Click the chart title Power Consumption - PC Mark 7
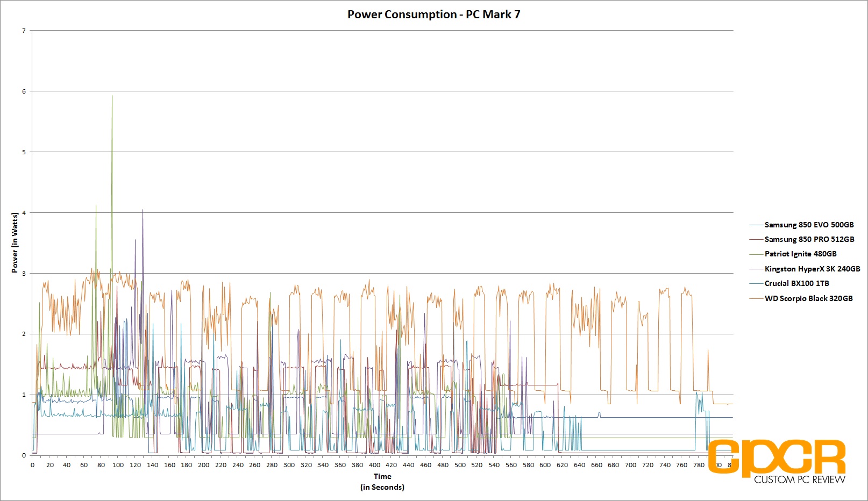This screenshot has height=501, width=868. tap(433, 15)
